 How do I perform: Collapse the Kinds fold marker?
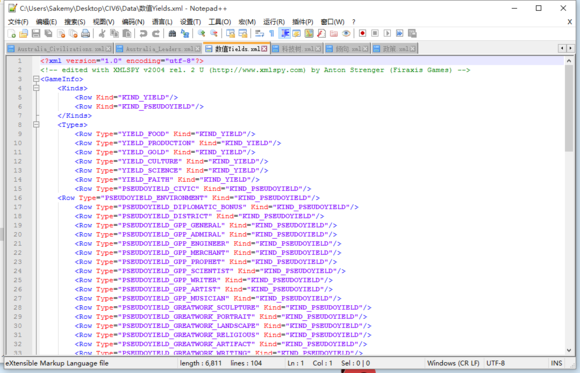click(x=36, y=88)
